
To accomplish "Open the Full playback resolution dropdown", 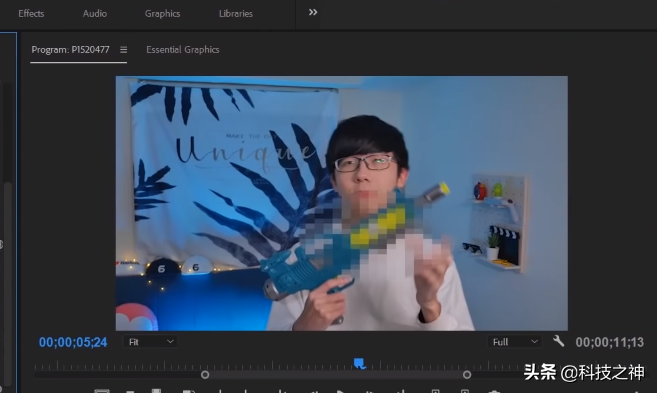I will 514,342.
